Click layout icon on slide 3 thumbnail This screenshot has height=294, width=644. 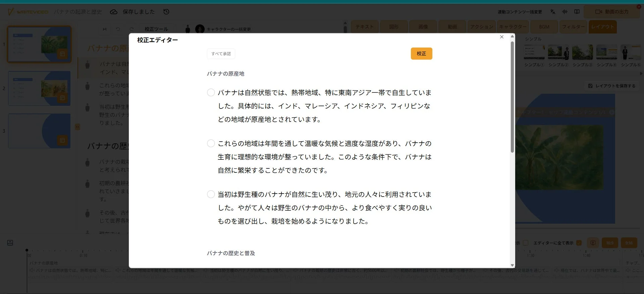tap(62, 140)
